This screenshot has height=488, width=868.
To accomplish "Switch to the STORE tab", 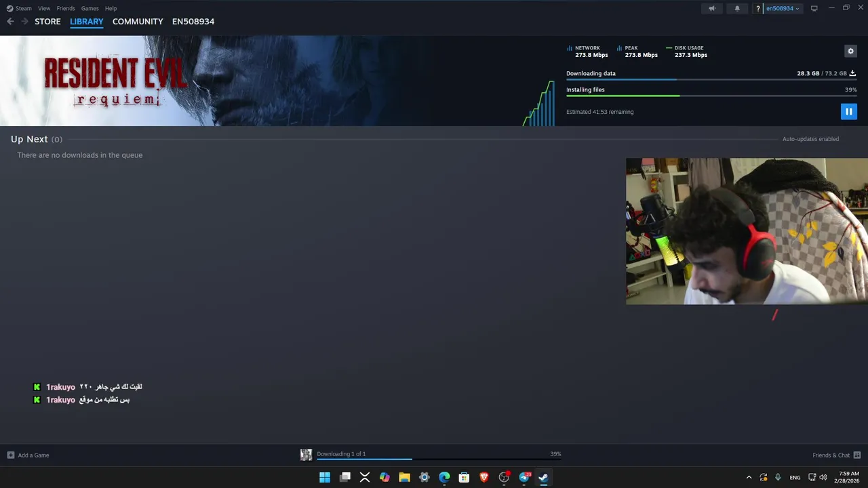I will point(47,22).
